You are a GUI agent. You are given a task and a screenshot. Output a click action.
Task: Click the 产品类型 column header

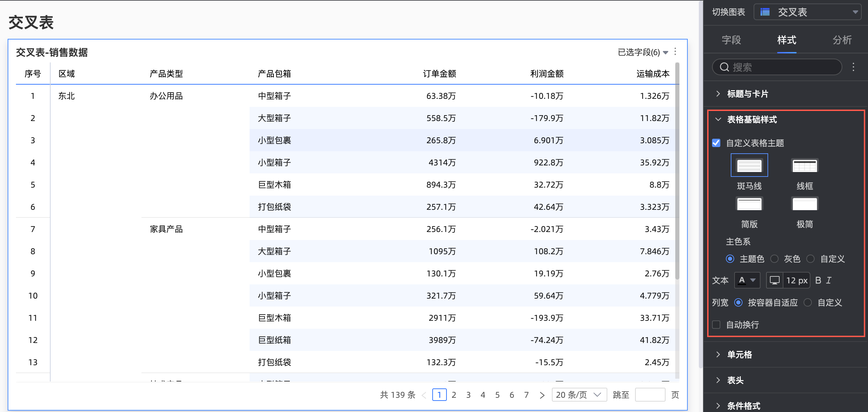point(166,74)
